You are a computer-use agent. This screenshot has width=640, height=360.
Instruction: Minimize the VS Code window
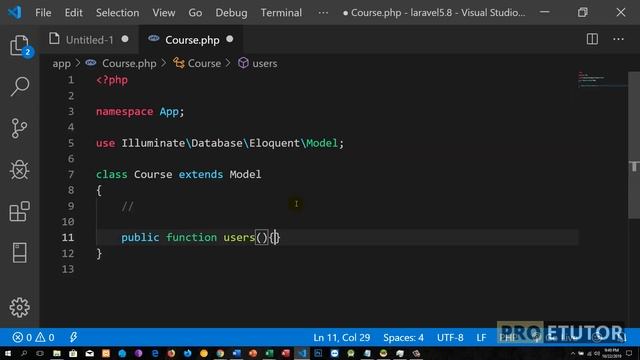pos(544,12)
